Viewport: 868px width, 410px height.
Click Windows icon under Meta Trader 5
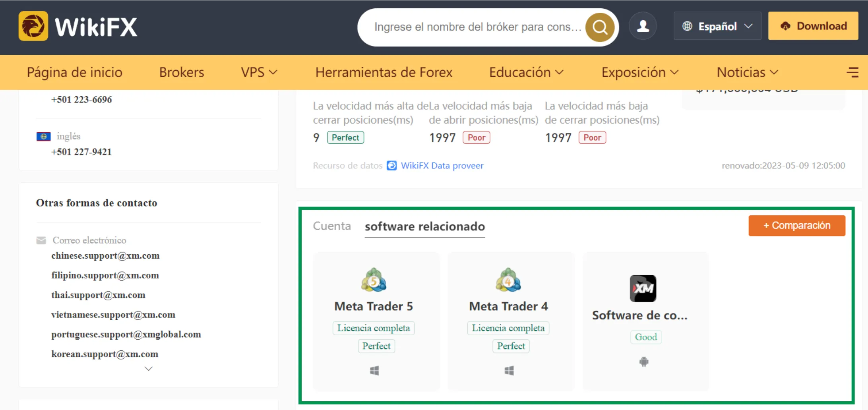tap(374, 371)
